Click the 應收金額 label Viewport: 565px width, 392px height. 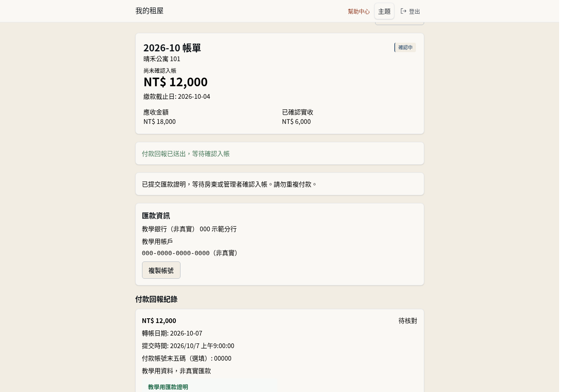[x=156, y=112]
